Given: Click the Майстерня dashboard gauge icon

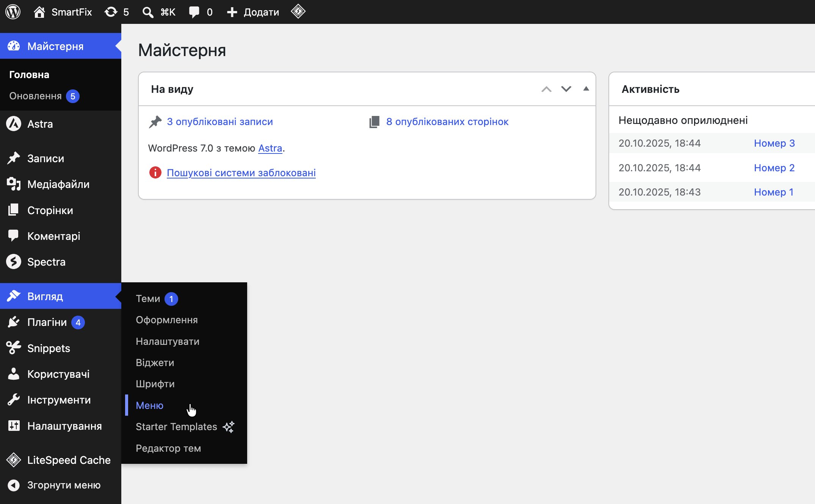Looking at the screenshot, I should [x=14, y=46].
